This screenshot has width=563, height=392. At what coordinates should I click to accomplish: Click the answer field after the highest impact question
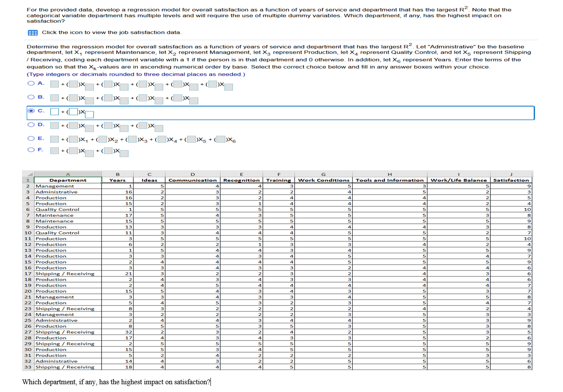point(210,382)
